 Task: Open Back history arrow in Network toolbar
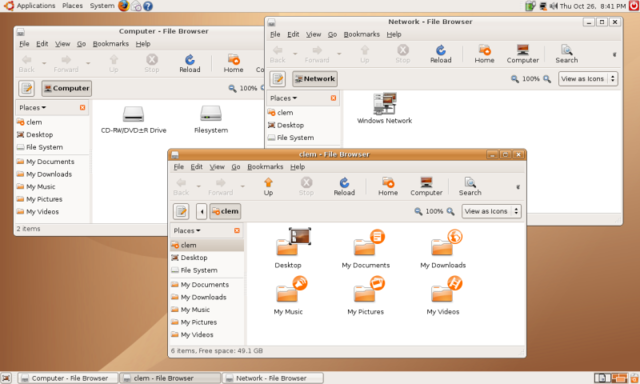click(x=295, y=54)
